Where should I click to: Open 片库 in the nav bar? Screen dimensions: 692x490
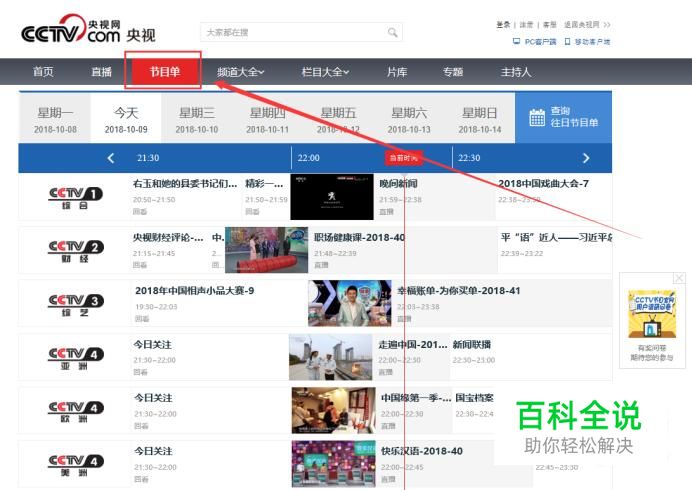pyautogui.click(x=397, y=72)
